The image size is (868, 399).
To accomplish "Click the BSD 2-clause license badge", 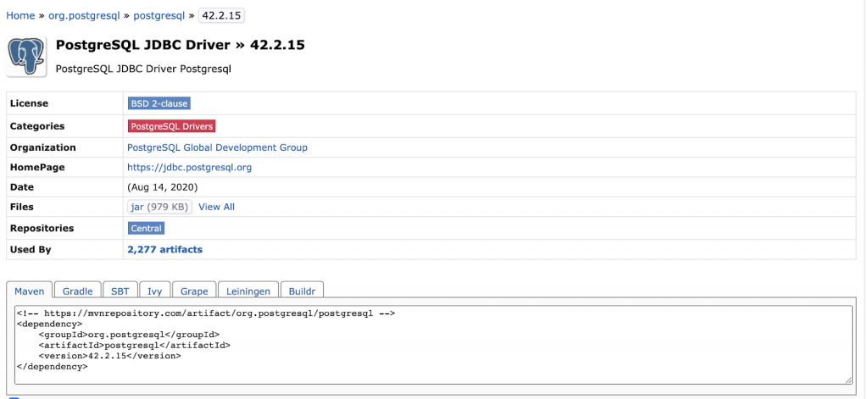I will pyautogui.click(x=159, y=103).
